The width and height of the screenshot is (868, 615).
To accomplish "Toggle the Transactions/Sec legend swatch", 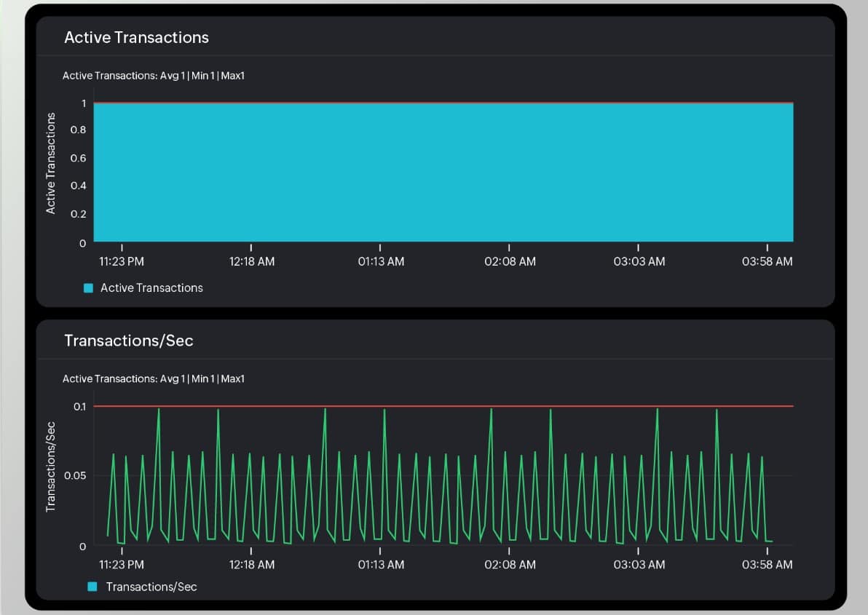I will (x=92, y=586).
